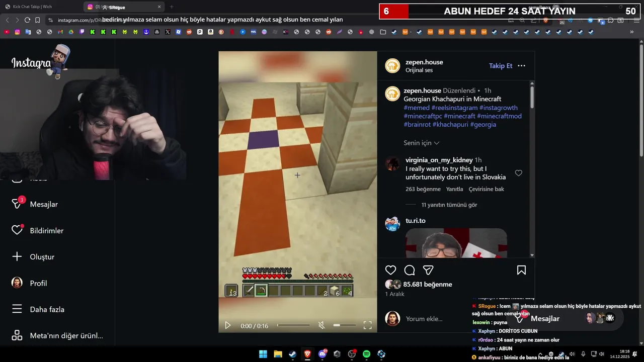The height and width of the screenshot is (362, 644).
Task: Click the video progress bar
Action: (x=293, y=325)
